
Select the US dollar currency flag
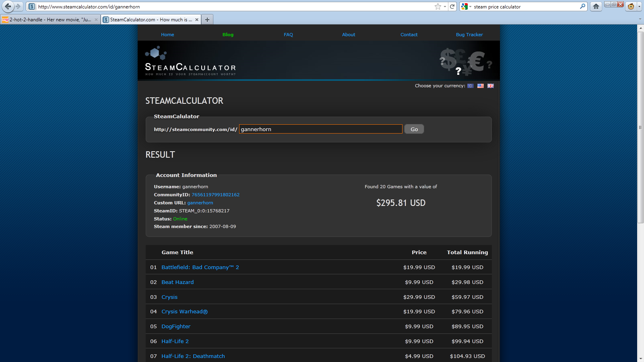(x=481, y=86)
